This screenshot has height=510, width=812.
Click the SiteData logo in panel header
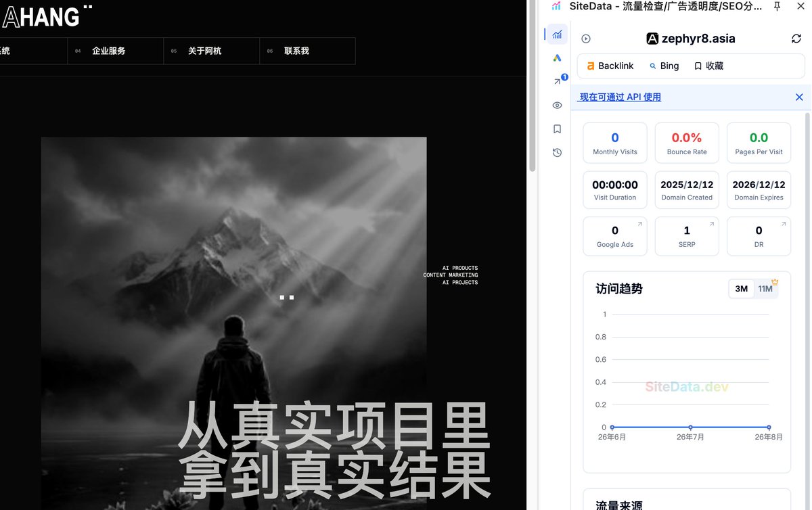[x=557, y=6]
